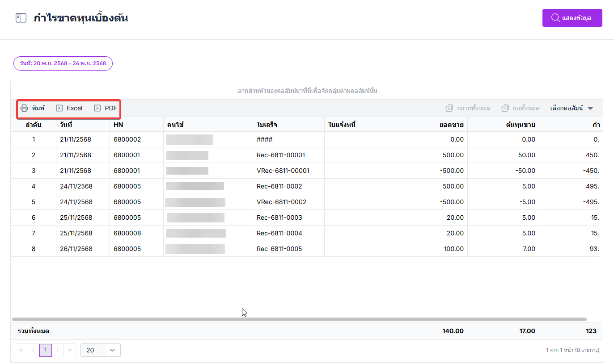
Task: Go to next page arrow
Action: tap(58, 350)
